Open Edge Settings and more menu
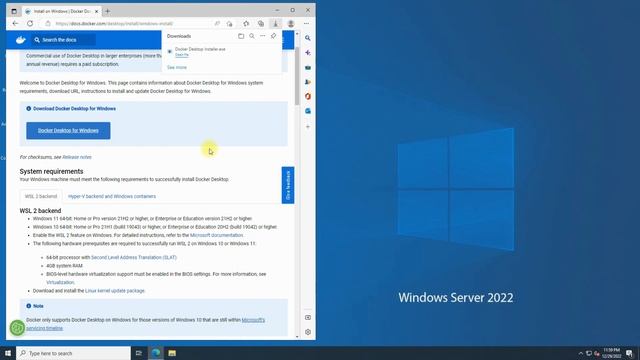This screenshot has width=640, height=360. click(306, 24)
